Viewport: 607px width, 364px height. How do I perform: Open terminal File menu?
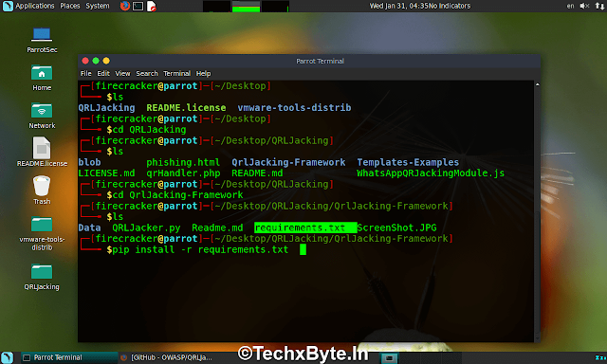pyautogui.click(x=85, y=74)
